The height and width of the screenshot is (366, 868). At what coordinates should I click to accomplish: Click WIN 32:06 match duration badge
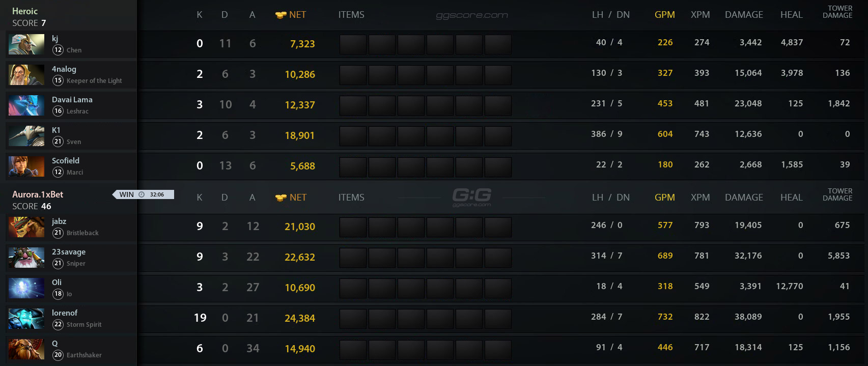pyautogui.click(x=144, y=194)
